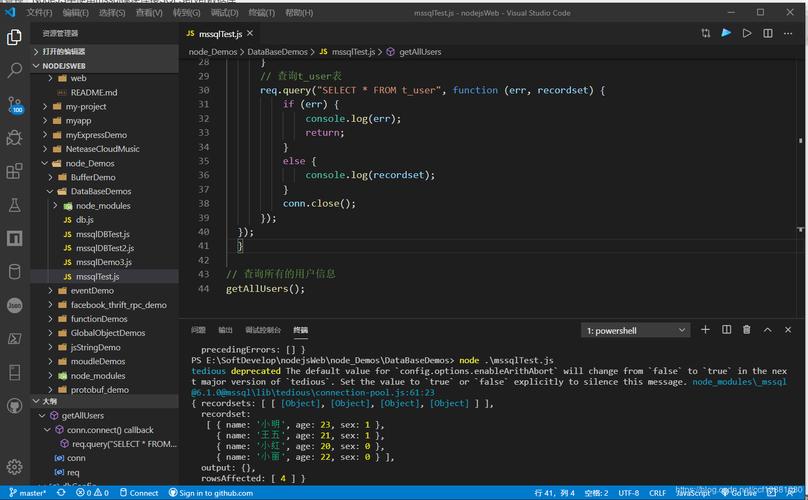The width and height of the screenshot is (808, 500).
Task: Click getAllUsers in the breadcrumb
Action: (420, 52)
